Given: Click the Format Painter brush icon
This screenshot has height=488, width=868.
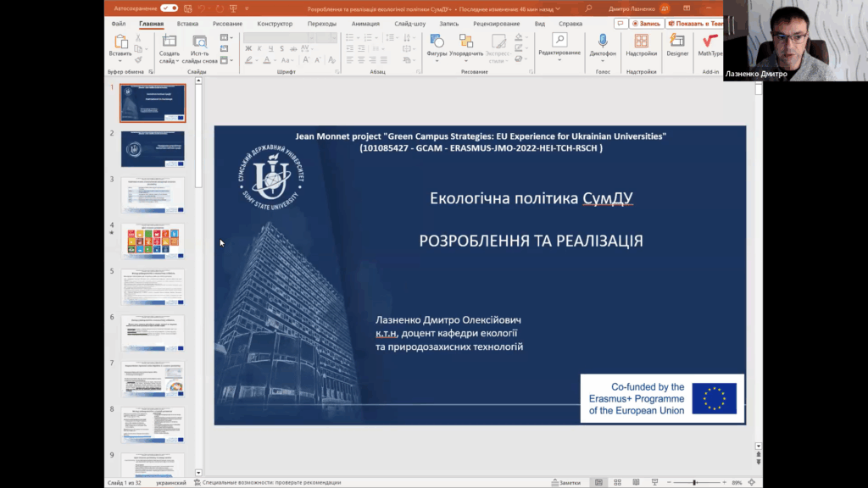Looking at the screenshot, I should click(x=138, y=60).
